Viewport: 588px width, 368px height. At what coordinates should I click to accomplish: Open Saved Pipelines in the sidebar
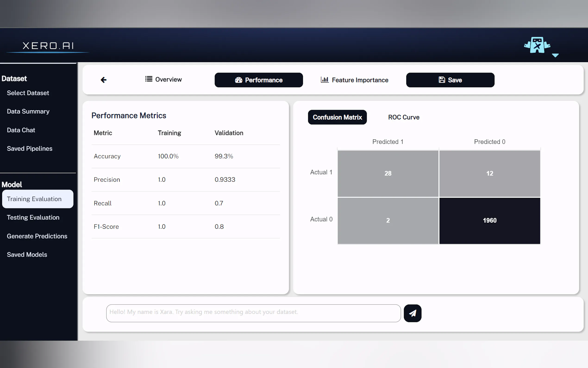(29, 149)
